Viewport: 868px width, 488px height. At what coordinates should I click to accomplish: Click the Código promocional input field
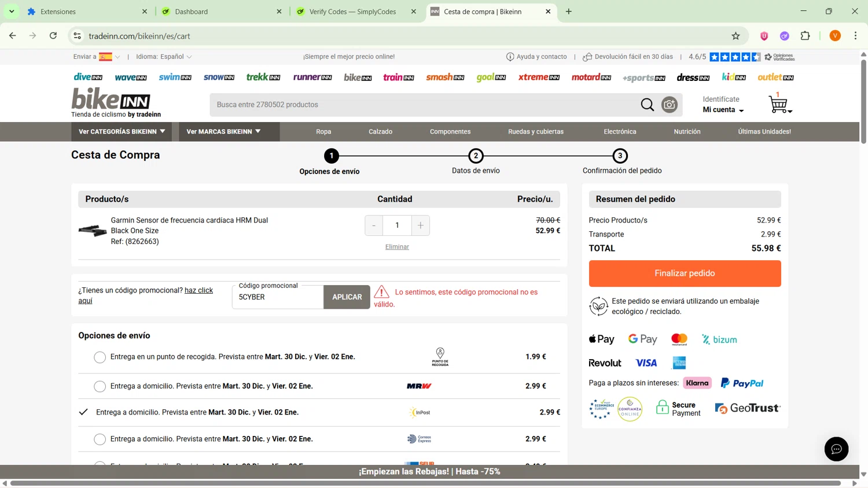click(x=278, y=297)
